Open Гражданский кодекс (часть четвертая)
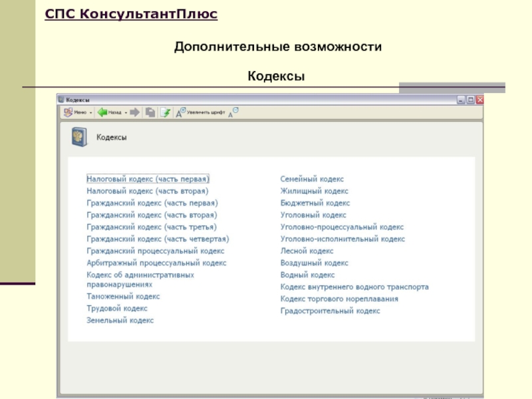Viewport: 532px width, 399px height. pyautogui.click(x=158, y=239)
